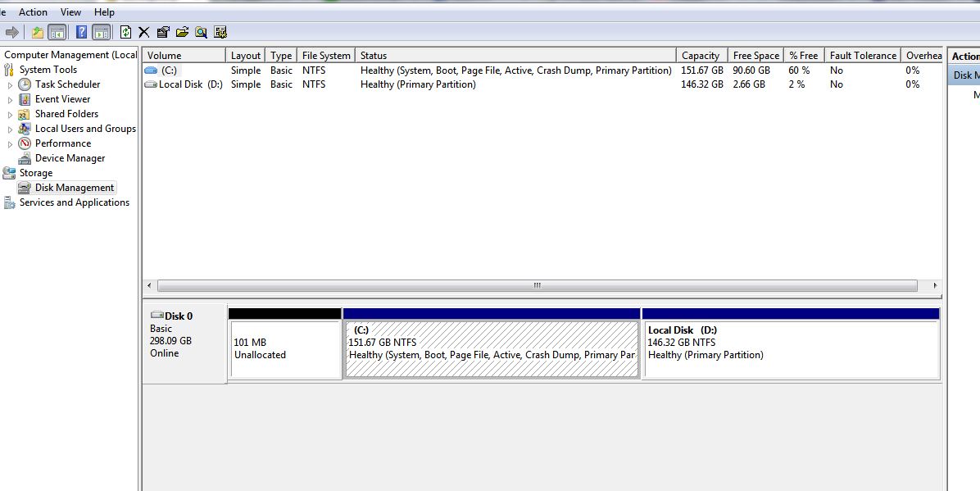This screenshot has height=491, width=980.
Task: Click the 60 % free cell
Action: (x=799, y=70)
